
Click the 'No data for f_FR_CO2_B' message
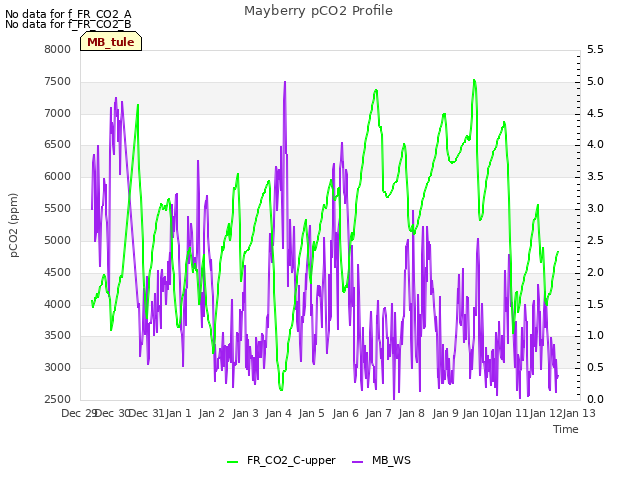tap(68, 24)
